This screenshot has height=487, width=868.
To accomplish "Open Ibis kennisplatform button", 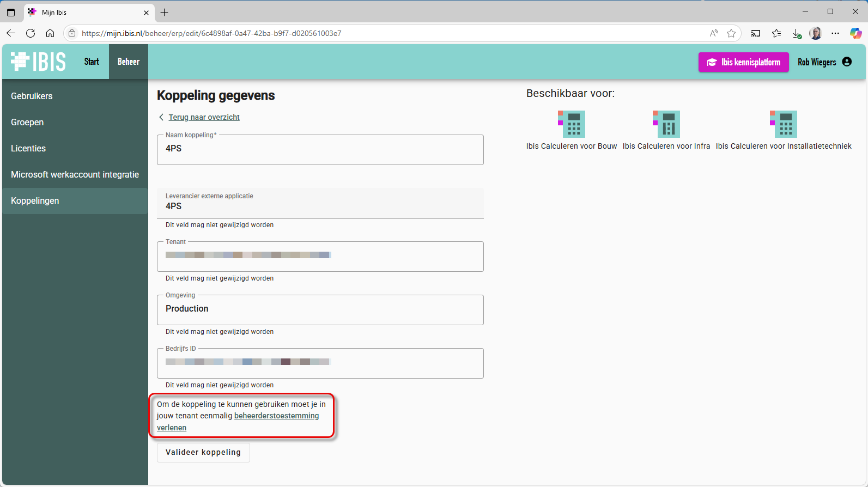I will click(x=743, y=62).
